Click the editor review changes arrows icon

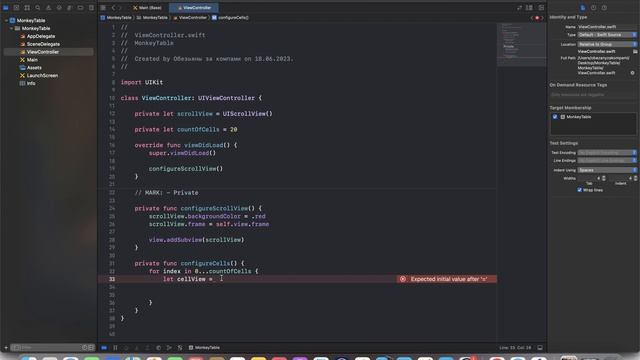(x=519, y=8)
